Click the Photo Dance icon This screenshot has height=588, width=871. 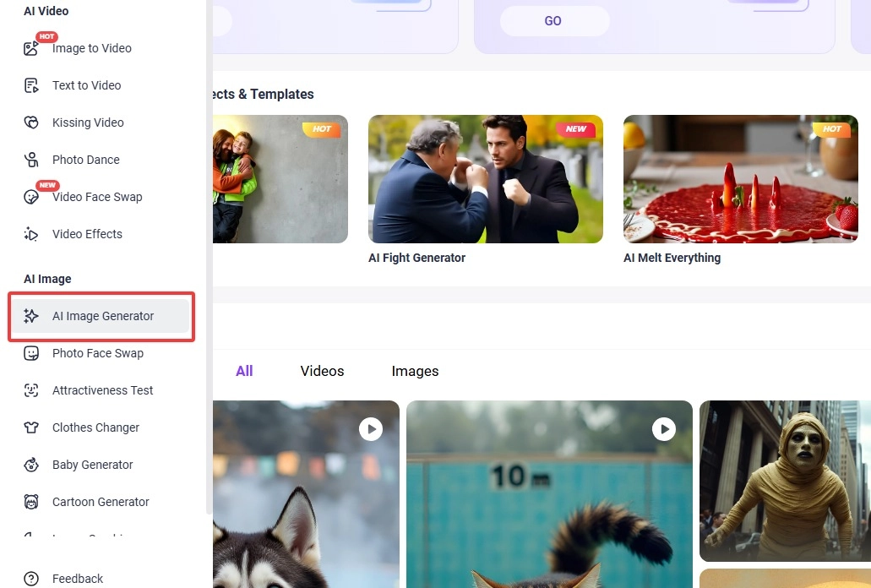pyautogui.click(x=31, y=160)
